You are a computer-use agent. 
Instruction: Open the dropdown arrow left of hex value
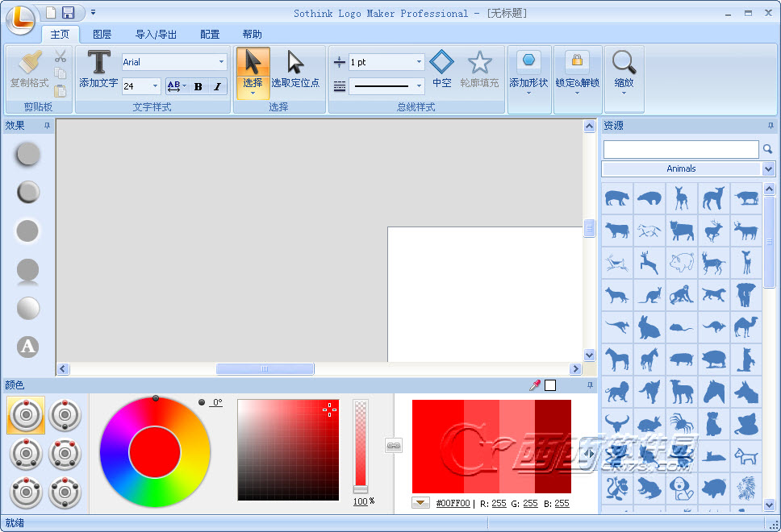tap(420, 503)
